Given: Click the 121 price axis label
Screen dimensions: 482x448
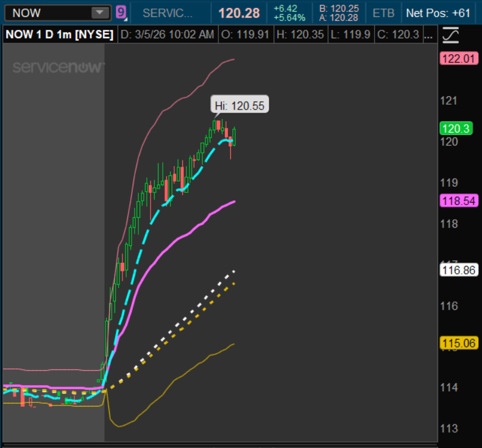Looking at the screenshot, I should click(449, 100).
